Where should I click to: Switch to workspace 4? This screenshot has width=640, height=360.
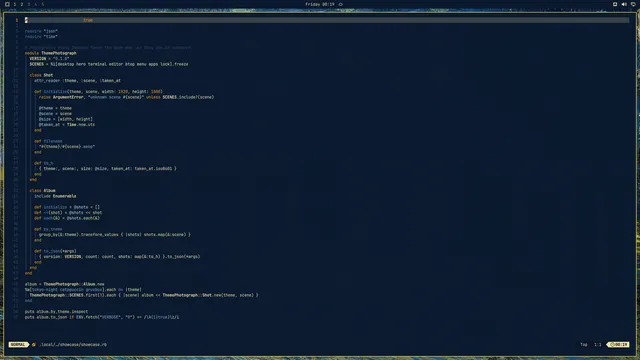(36, 4)
